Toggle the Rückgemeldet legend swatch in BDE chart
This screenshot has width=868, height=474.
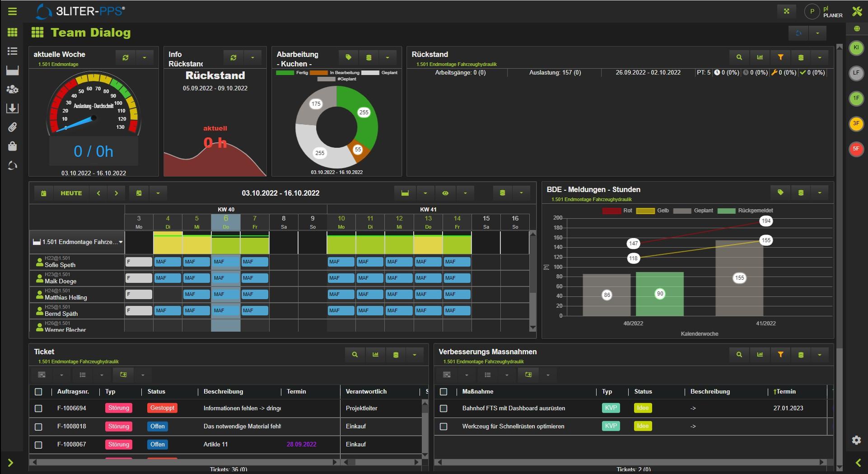[726, 211]
